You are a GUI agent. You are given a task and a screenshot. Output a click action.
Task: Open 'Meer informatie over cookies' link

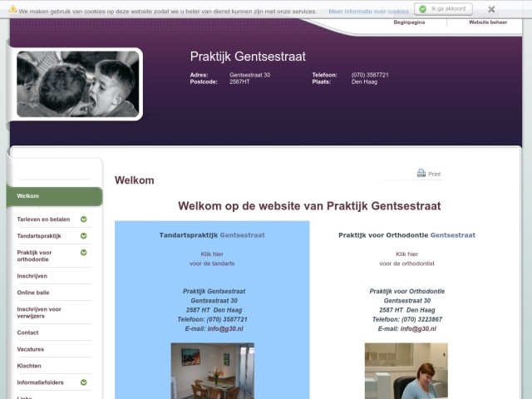(368, 12)
